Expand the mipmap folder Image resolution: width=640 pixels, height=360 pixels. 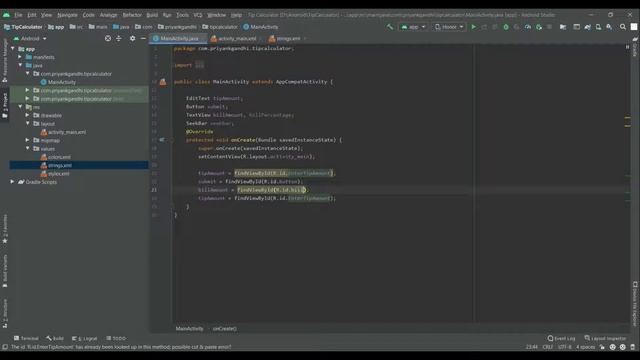(28, 140)
